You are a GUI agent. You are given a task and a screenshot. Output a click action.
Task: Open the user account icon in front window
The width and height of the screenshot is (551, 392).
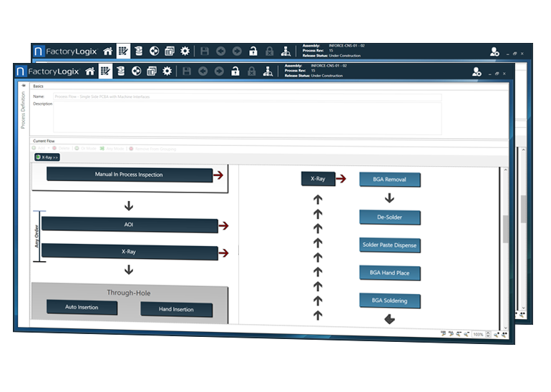click(x=477, y=72)
